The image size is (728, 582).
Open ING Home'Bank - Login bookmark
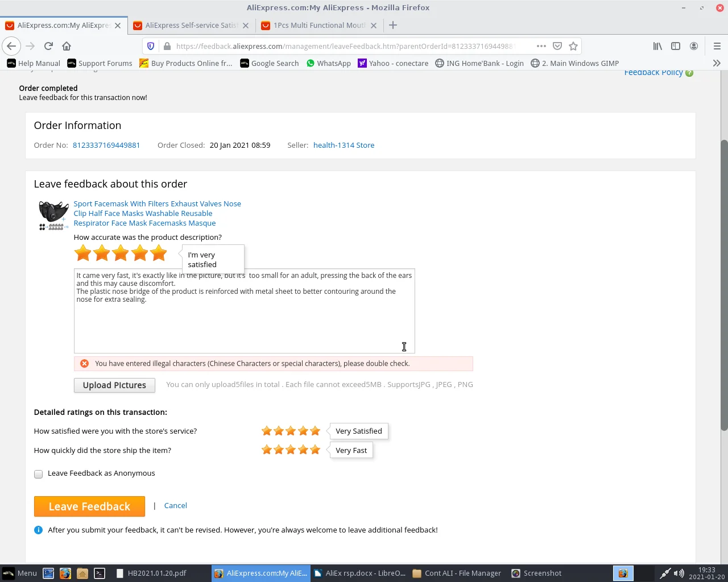[x=479, y=63]
